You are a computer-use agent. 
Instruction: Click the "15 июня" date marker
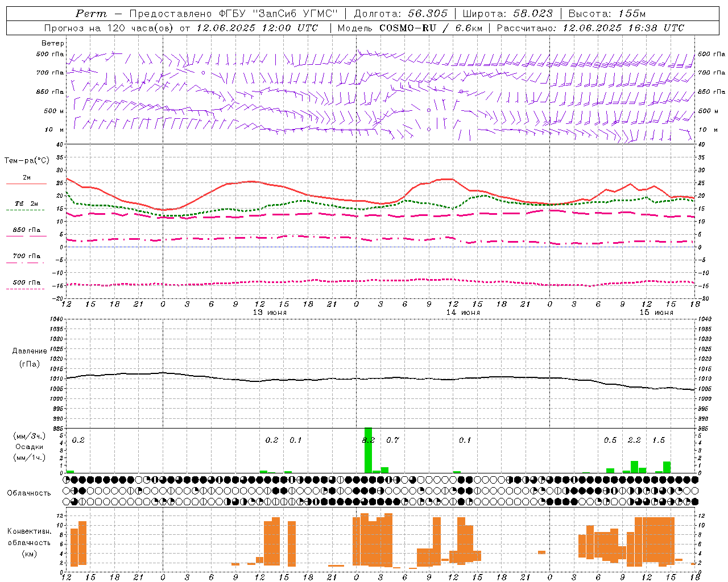656,313
